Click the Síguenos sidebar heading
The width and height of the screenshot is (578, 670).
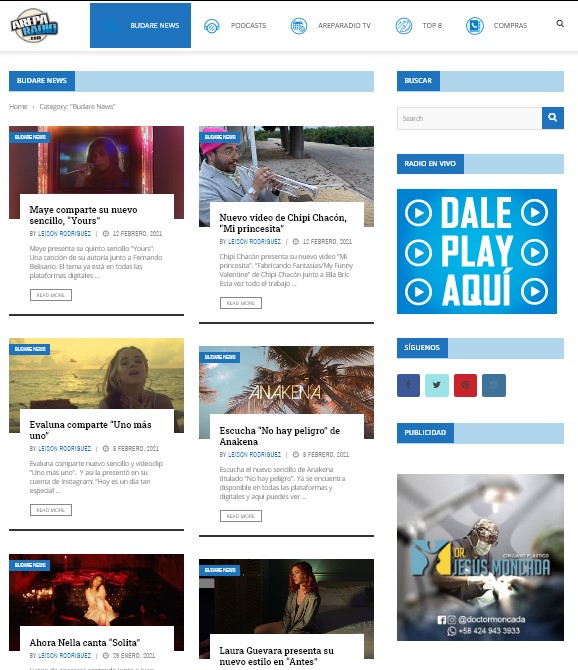422,348
